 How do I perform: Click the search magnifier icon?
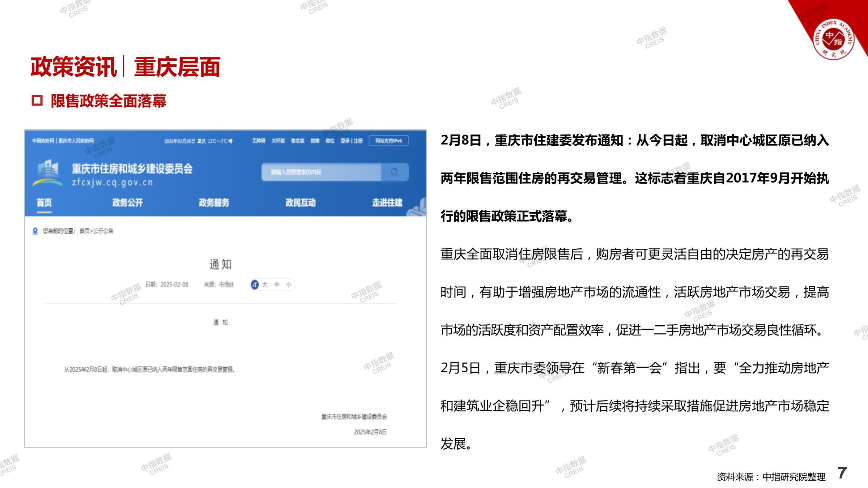click(395, 172)
